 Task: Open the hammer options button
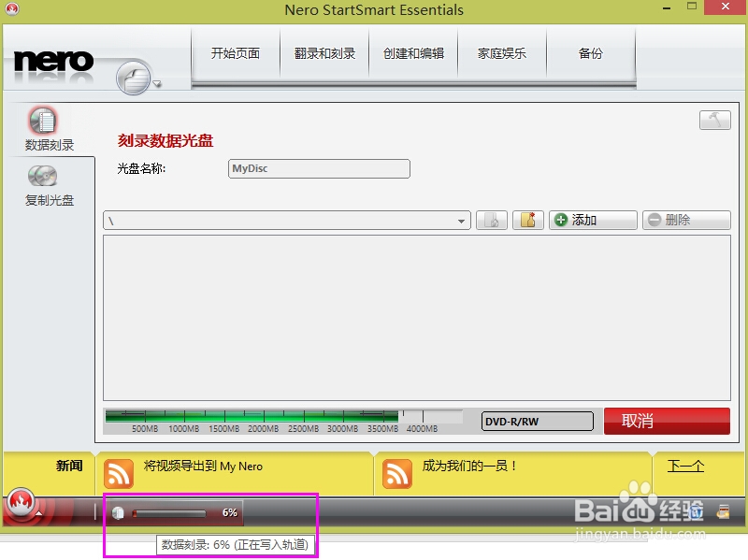714,120
